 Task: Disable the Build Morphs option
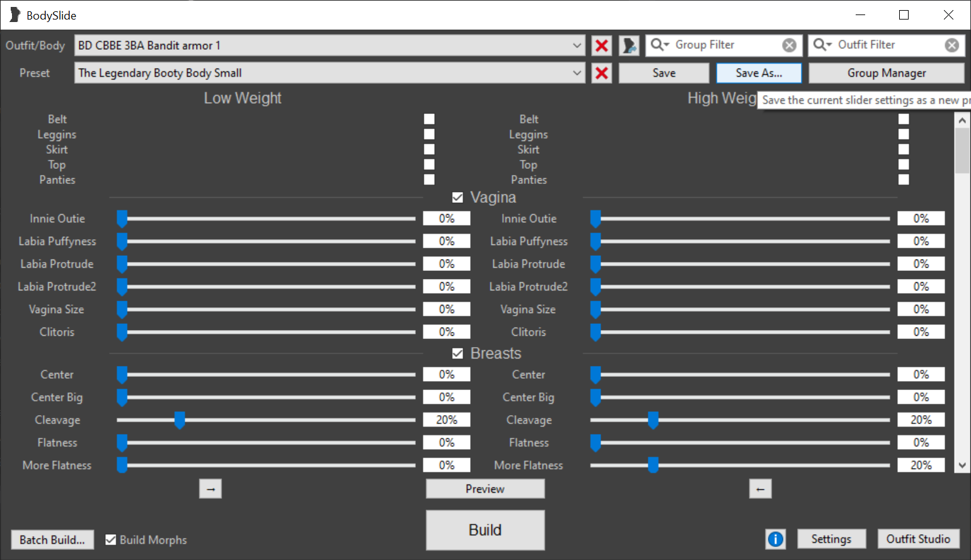pyautogui.click(x=111, y=540)
